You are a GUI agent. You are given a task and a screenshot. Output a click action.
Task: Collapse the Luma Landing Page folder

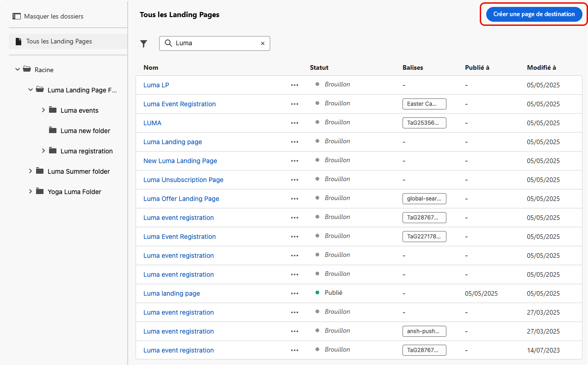point(31,90)
